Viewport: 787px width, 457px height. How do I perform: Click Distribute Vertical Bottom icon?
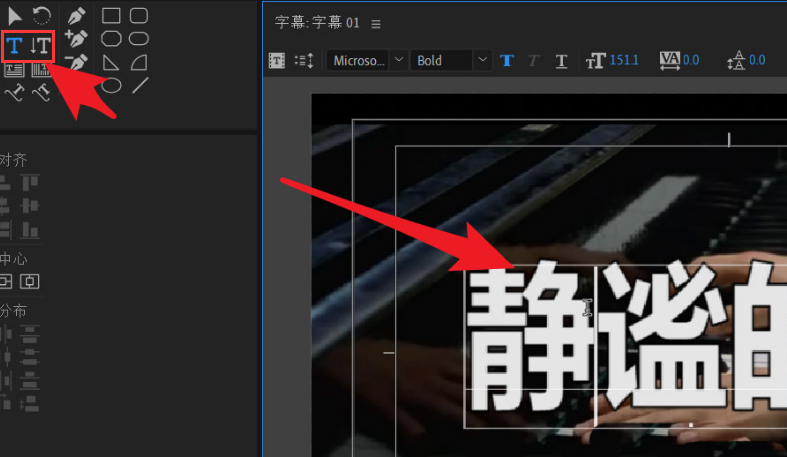click(30, 381)
